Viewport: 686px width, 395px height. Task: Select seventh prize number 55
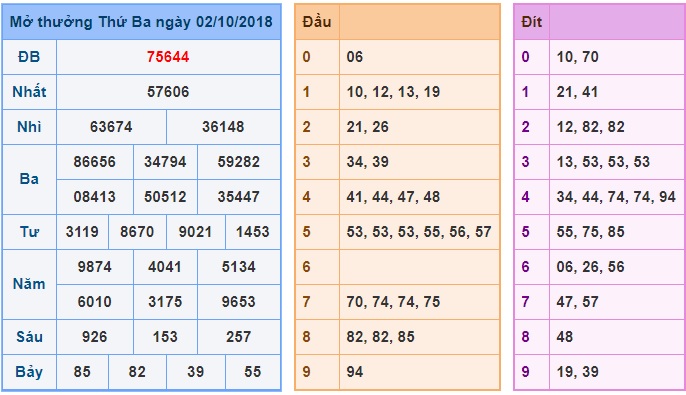pos(252,372)
